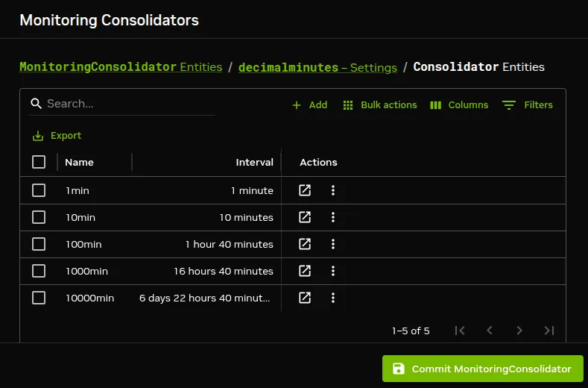Click the search magnifier icon

pos(36,104)
